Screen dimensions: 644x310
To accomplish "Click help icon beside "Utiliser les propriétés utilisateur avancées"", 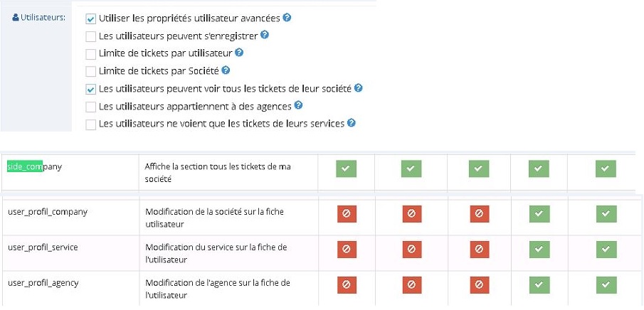I will [x=287, y=18].
